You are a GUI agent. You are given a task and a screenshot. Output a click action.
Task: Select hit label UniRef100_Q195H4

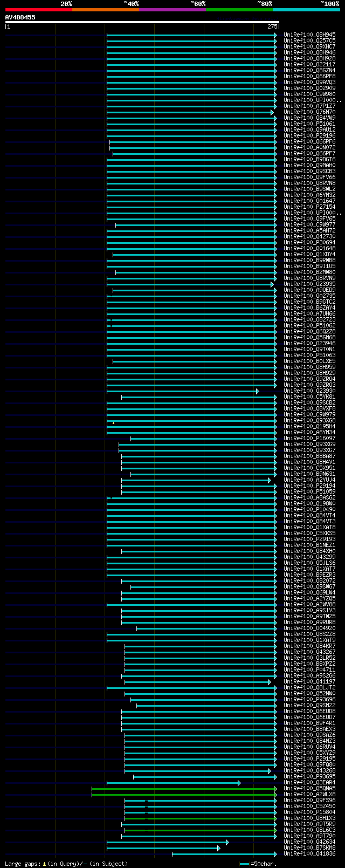pyautogui.click(x=309, y=427)
